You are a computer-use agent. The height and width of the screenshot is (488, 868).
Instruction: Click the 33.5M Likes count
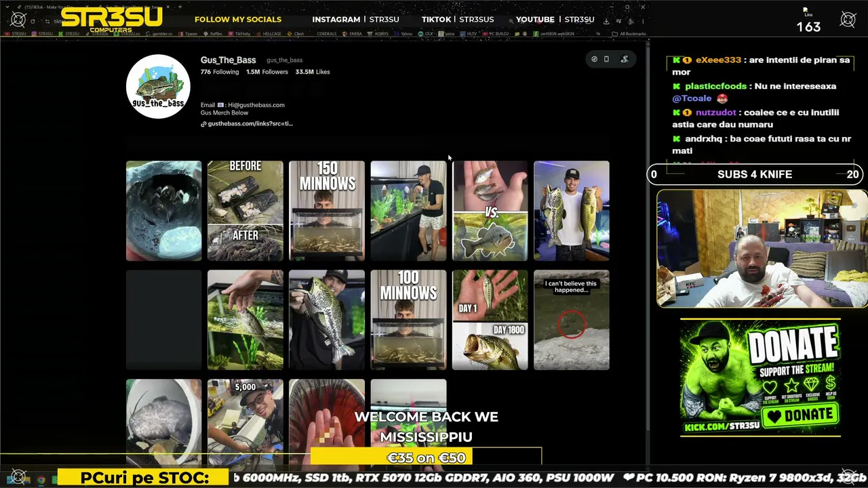pos(313,72)
